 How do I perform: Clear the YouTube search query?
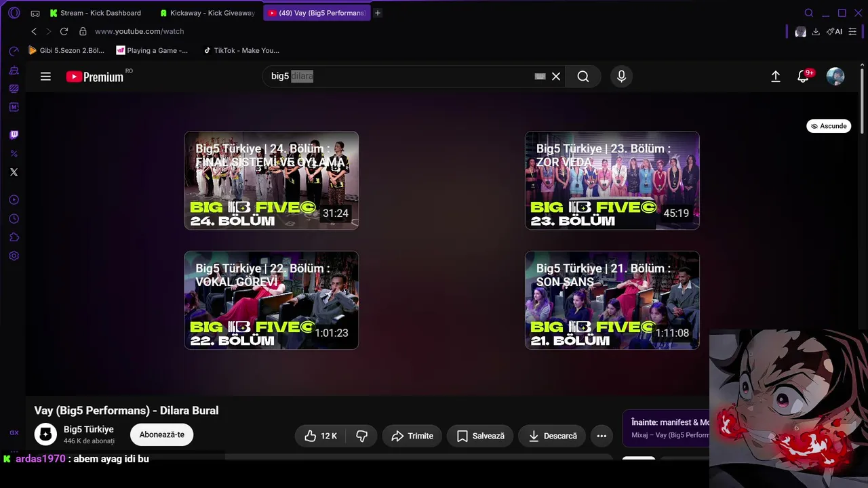click(x=556, y=77)
